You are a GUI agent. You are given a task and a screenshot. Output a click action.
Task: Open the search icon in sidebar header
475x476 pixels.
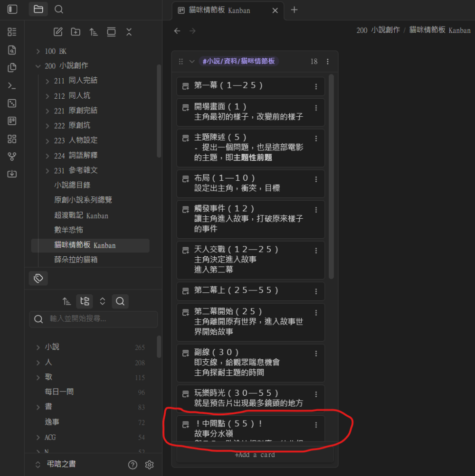(x=58, y=9)
